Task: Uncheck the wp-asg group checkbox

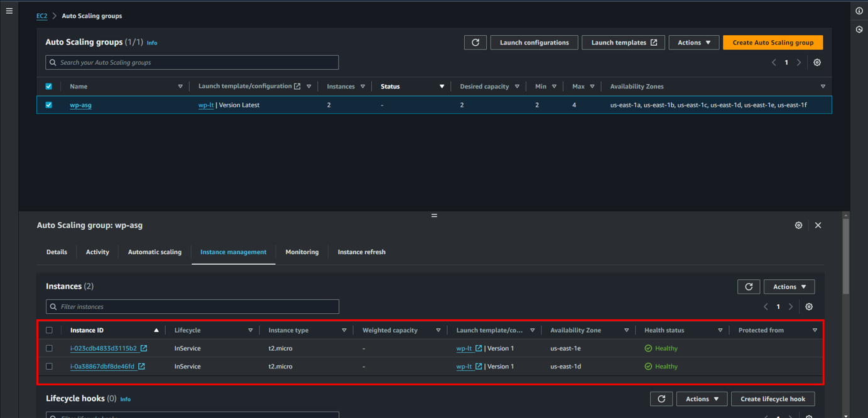Action: pyautogui.click(x=49, y=105)
